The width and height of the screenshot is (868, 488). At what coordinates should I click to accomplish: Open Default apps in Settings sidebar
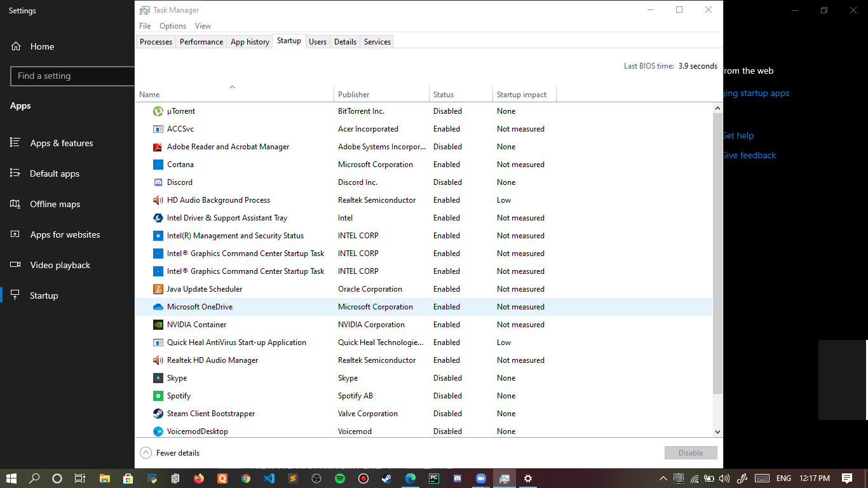point(54,173)
